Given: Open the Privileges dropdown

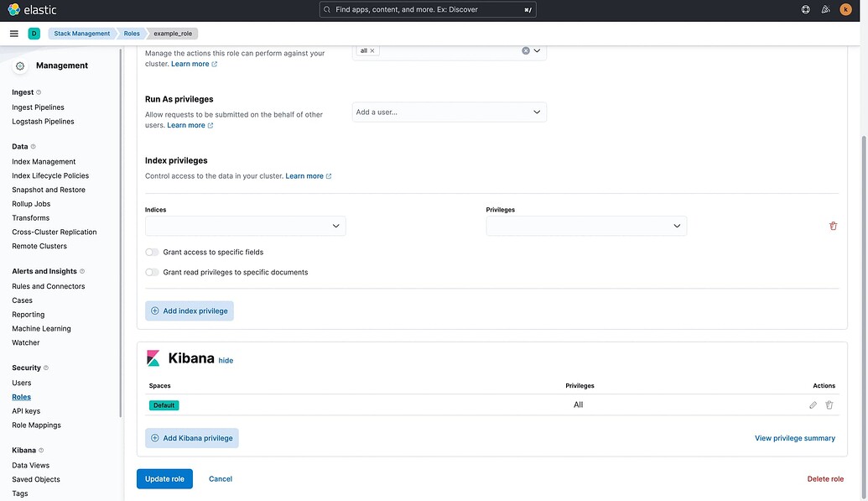Looking at the screenshot, I should pyautogui.click(x=585, y=225).
